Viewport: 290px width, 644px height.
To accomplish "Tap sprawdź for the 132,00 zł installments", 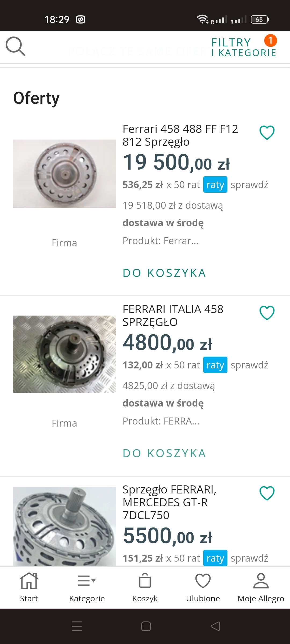I will pos(249,365).
